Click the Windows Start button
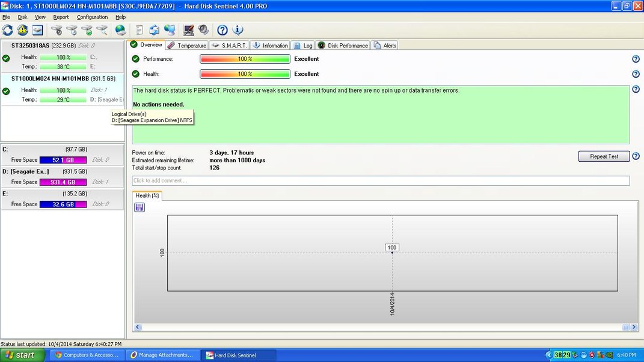This screenshot has width=644, height=362. coord(22,355)
